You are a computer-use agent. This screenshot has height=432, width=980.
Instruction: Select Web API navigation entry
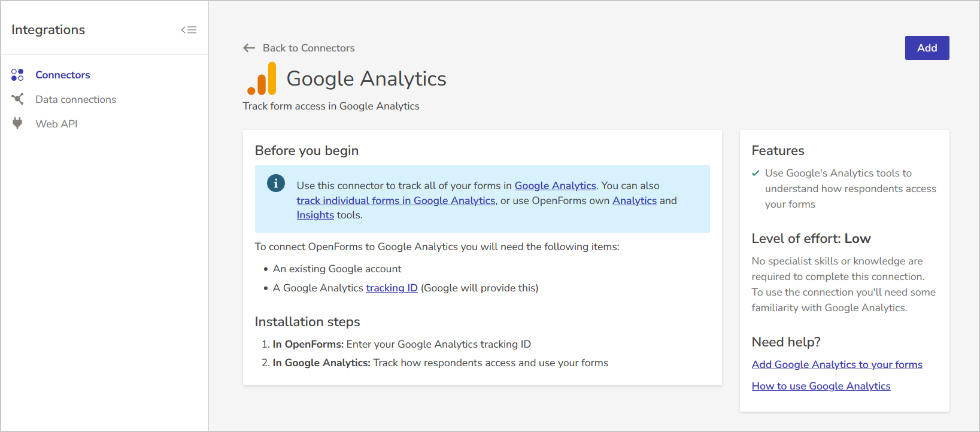tap(56, 123)
